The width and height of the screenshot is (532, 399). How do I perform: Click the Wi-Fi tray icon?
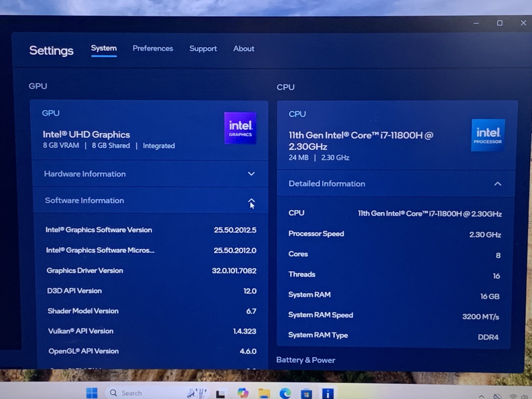coord(513,396)
